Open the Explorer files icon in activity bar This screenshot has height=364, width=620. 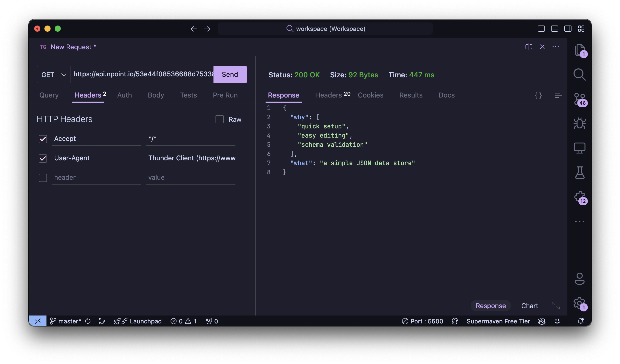(x=579, y=50)
